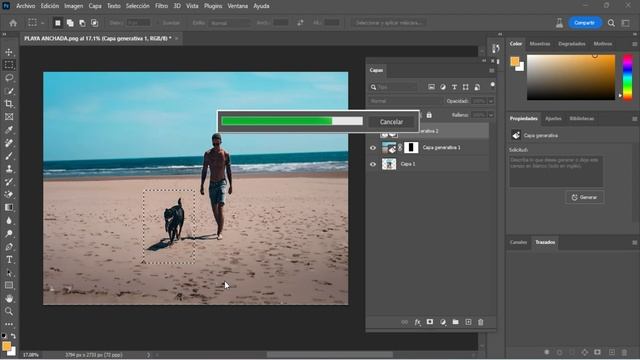Image resolution: width=640 pixels, height=360 pixels.
Task: Open the Filtro menu
Action: pyautogui.click(x=161, y=6)
